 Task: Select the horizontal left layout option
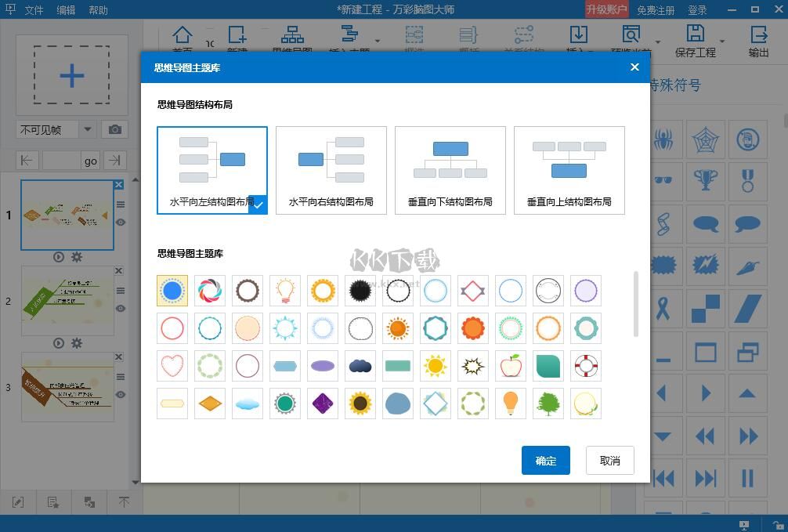coord(212,171)
